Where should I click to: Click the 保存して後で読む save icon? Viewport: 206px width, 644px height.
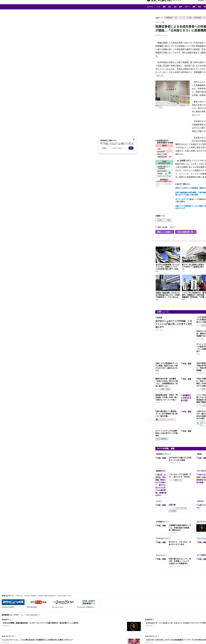pos(156,227)
